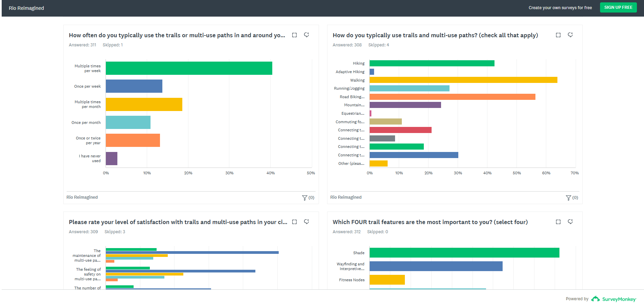Click 'Other (pleas...' axis label
Screen dimensions: 644x308
[351, 163]
